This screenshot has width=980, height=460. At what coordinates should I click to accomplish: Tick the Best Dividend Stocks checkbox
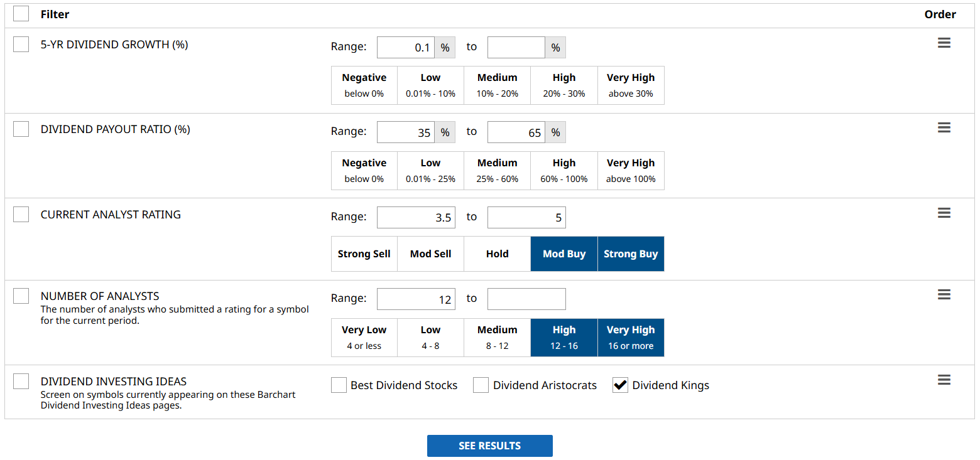[x=339, y=385]
